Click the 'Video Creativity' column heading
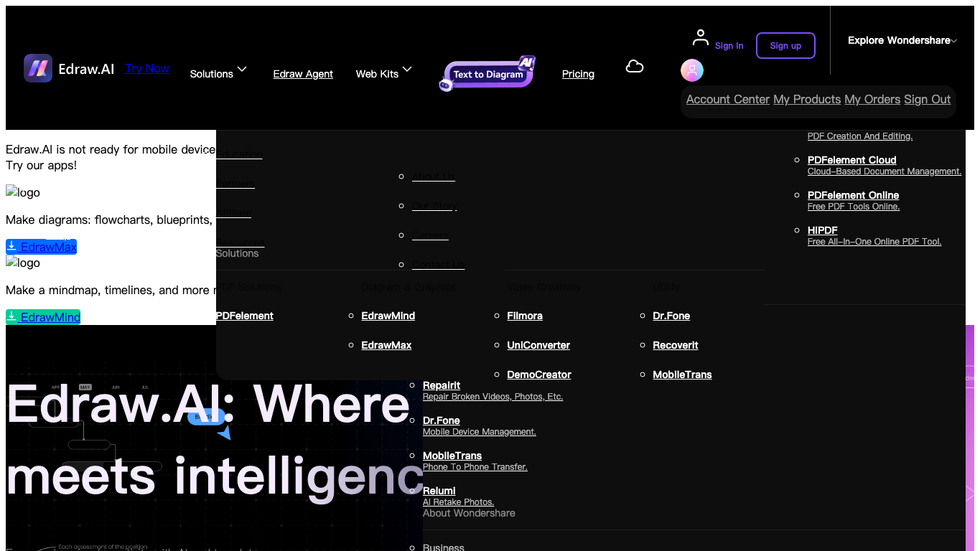Screen dimensions: 980x551 [544, 287]
